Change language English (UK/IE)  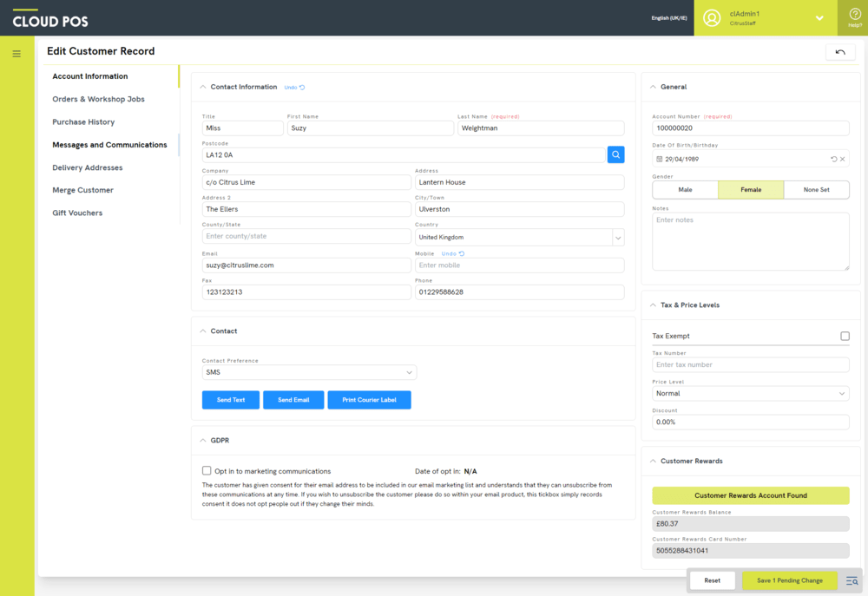pos(668,18)
